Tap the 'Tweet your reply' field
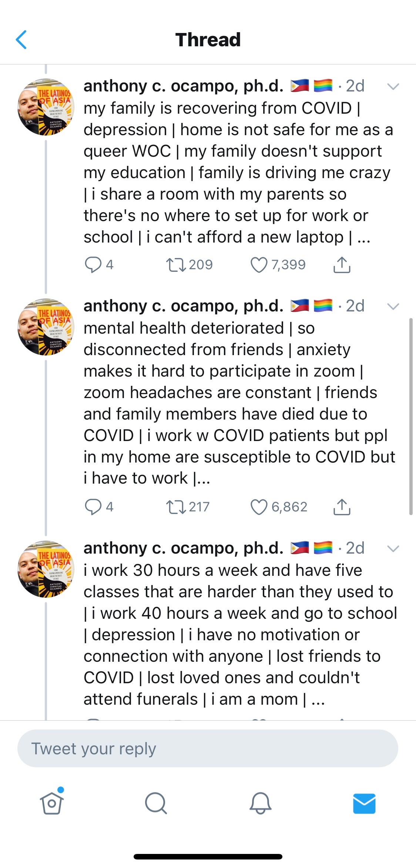The width and height of the screenshot is (416, 868). tap(208, 748)
